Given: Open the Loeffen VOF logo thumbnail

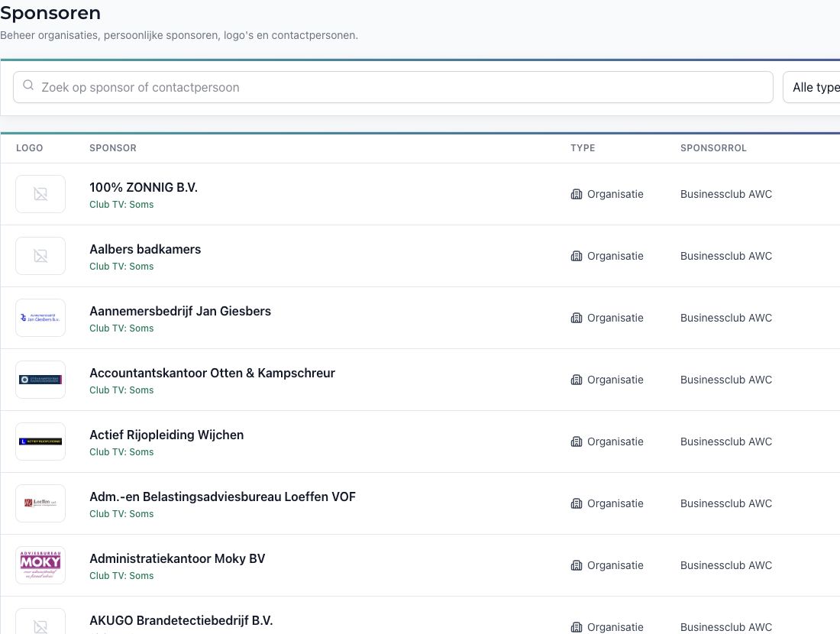Looking at the screenshot, I should pyautogui.click(x=40, y=504).
